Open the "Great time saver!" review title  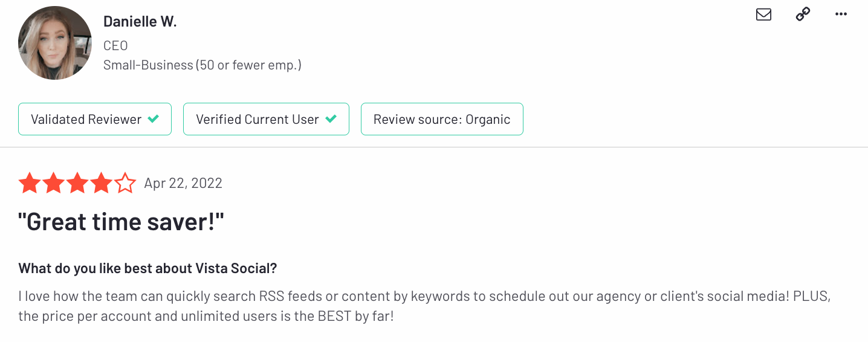pyautogui.click(x=121, y=222)
